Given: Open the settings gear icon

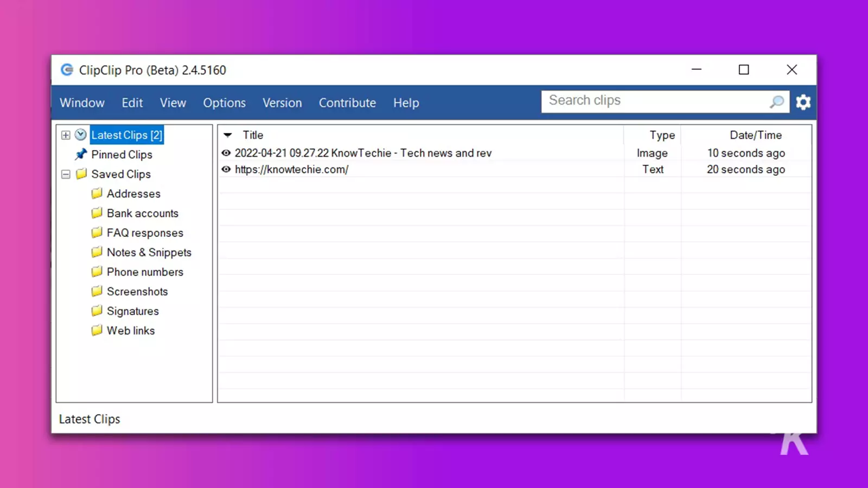Looking at the screenshot, I should 803,101.
